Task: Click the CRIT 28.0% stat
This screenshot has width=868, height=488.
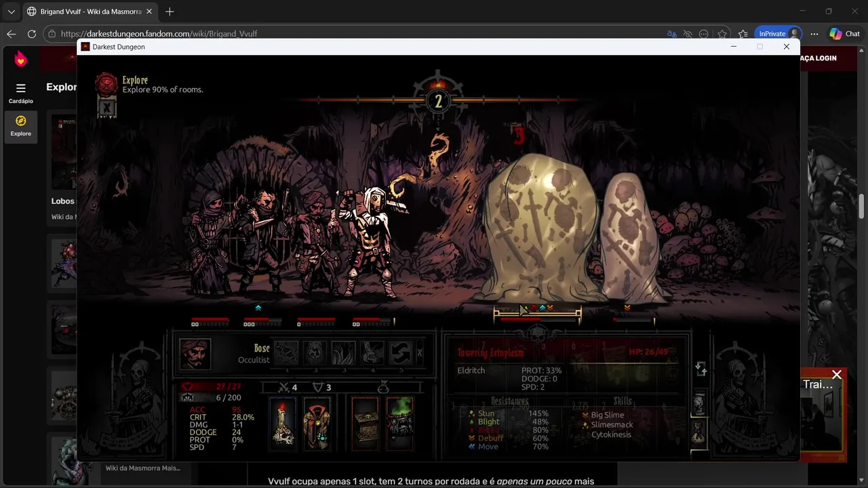Action: coord(222,418)
